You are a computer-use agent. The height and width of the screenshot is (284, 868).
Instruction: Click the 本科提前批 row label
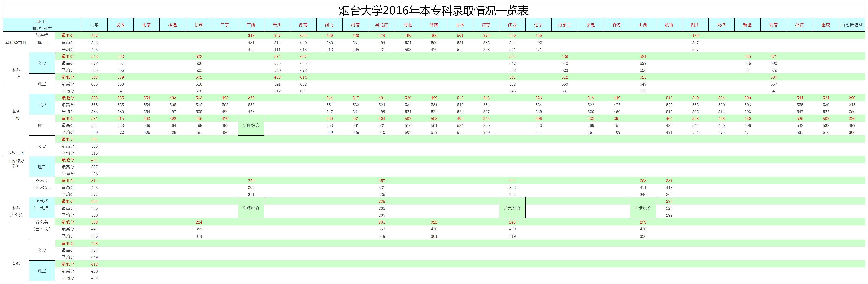coord(16,43)
